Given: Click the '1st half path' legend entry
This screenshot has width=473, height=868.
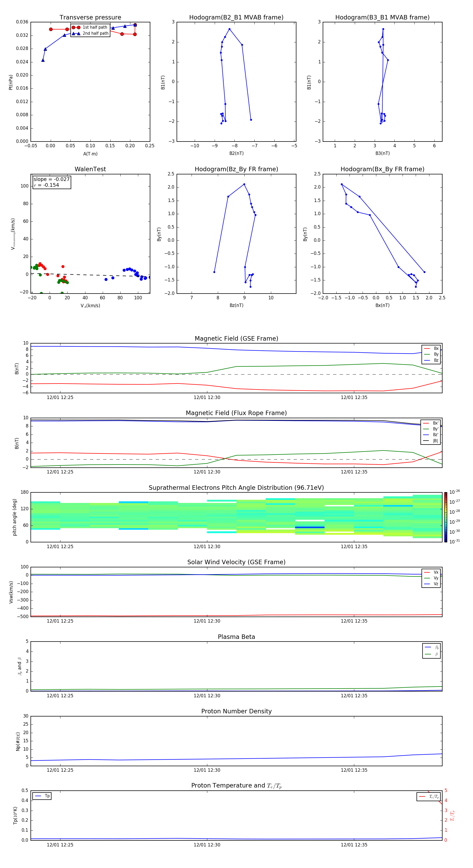Looking at the screenshot, I should (x=90, y=27).
